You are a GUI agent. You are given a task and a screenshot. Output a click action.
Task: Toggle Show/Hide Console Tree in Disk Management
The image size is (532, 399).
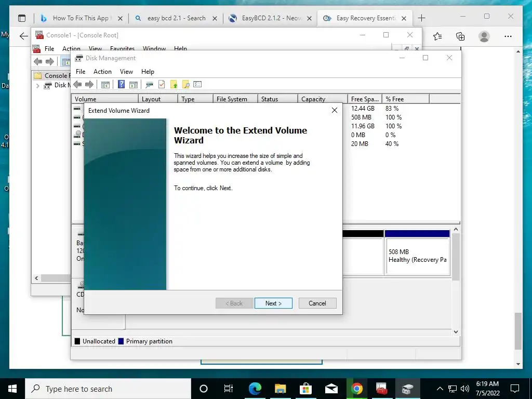[105, 85]
